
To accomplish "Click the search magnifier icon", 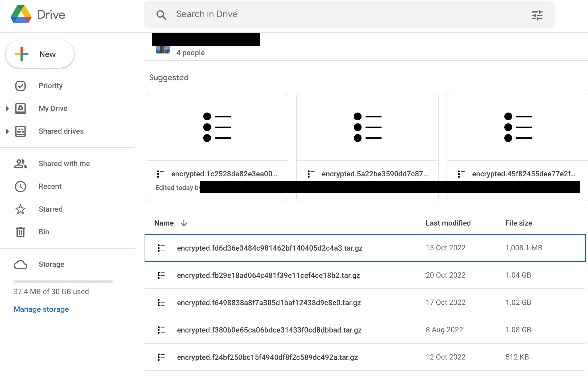I will [161, 15].
